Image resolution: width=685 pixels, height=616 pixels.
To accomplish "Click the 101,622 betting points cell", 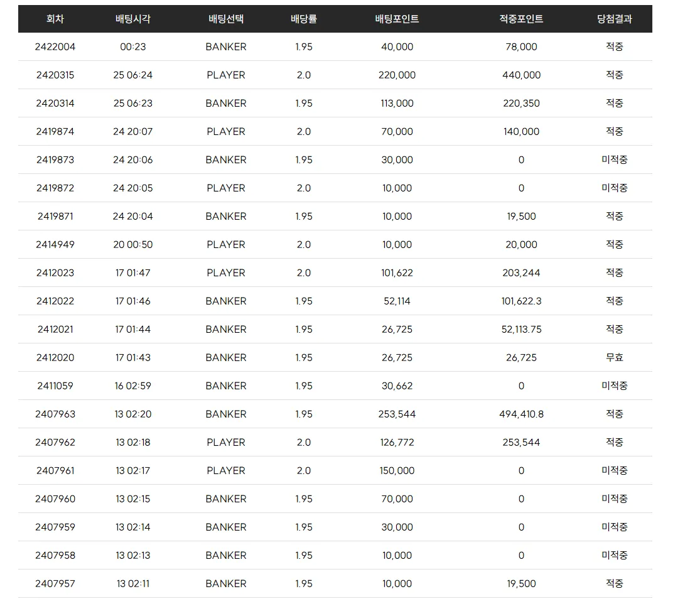I will [397, 273].
